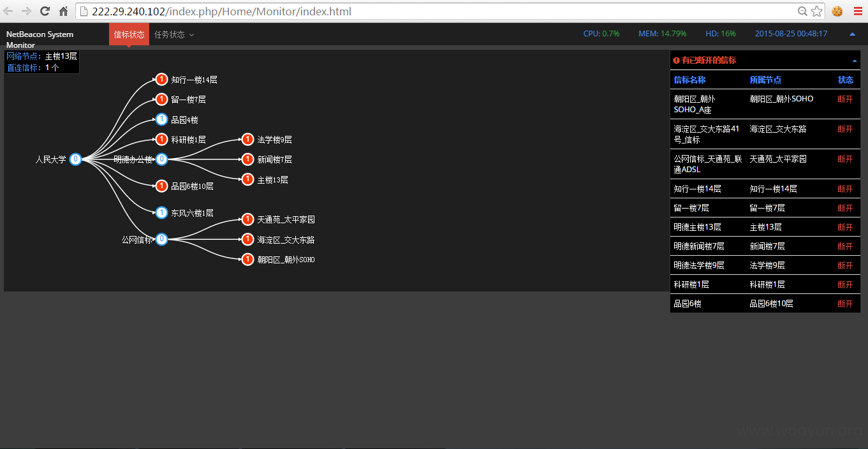The width and height of the screenshot is (868, 449).
Task: Click the HD: 16% indicator
Action: click(x=721, y=34)
